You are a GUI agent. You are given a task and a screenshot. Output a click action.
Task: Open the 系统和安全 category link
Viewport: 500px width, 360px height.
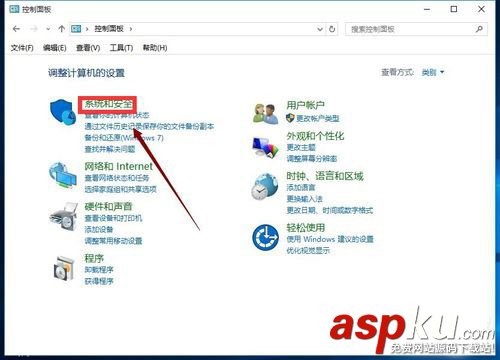[108, 104]
